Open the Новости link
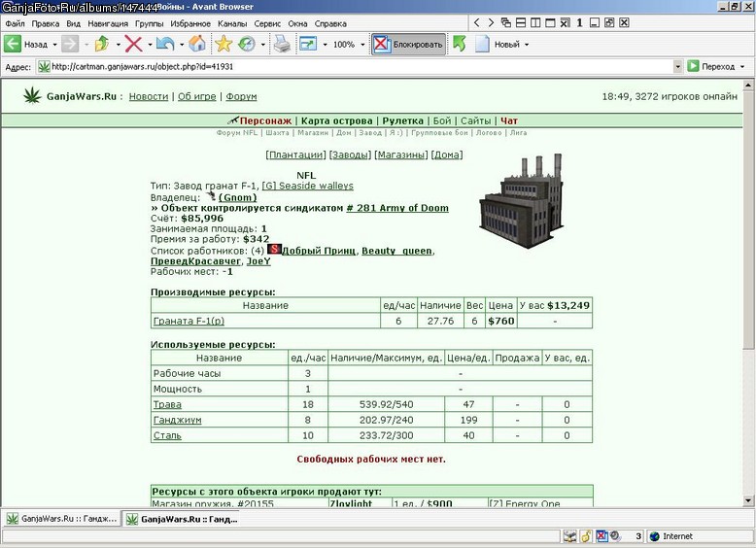The height and width of the screenshot is (548, 756). pyautogui.click(x=149, y=96)
